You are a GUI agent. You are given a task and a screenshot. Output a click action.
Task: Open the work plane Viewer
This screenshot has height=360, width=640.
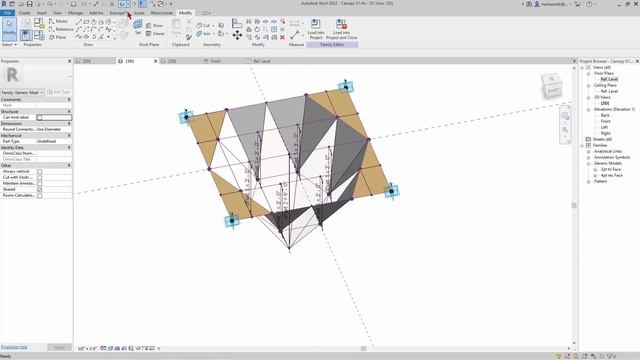(x=155, y=33)
